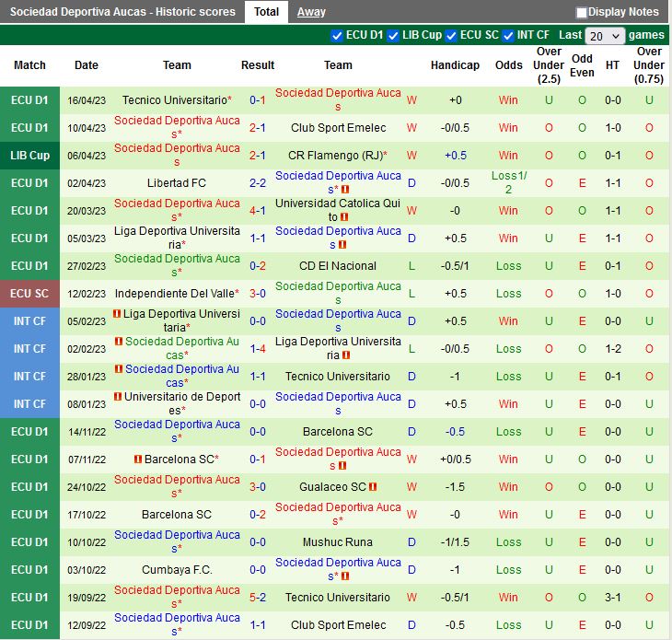Screen dimensions: 672x640
Task: Click red card icon before Liga Deportiva Universitaria on 05/02/23
Action: click(x=118, y=314)
